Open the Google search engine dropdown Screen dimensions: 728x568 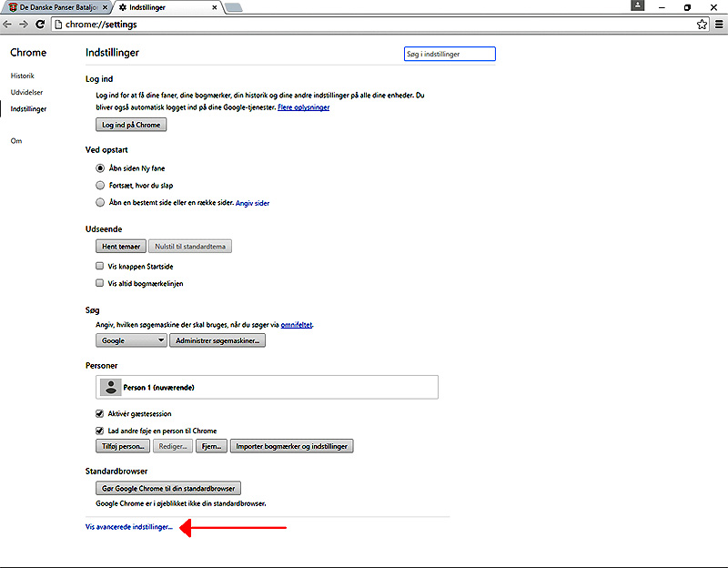point(131,340)
